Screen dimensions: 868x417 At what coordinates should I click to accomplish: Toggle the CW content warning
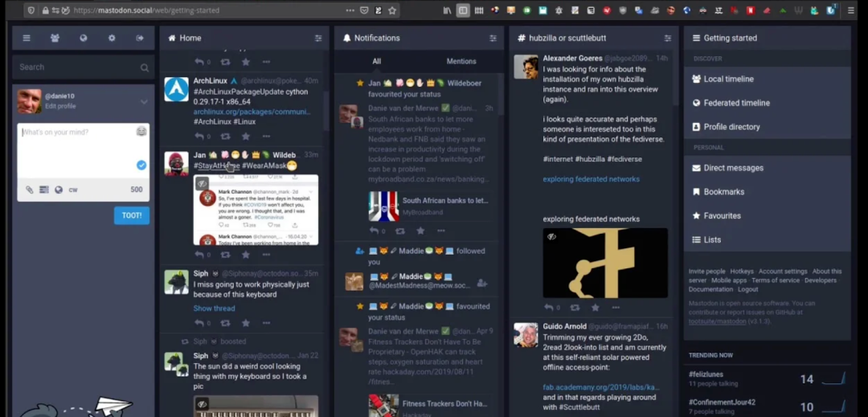pyautogui.click(x=73, y=190)
